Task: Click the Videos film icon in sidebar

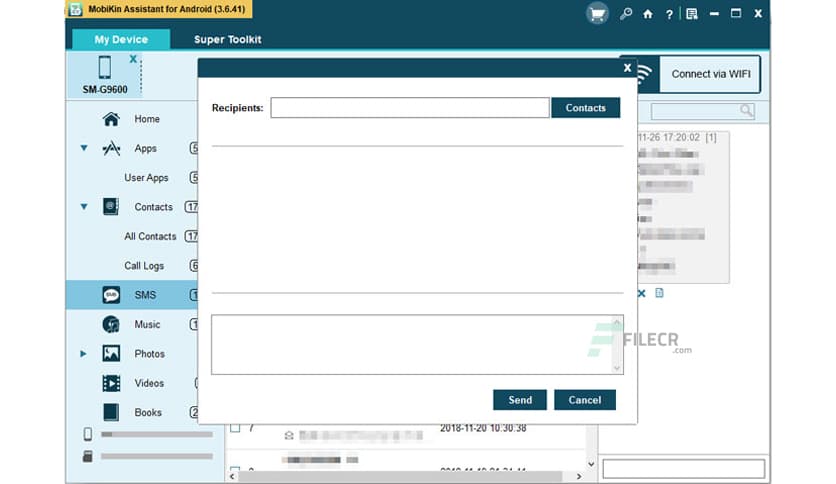Action: [x=111, y=383]
